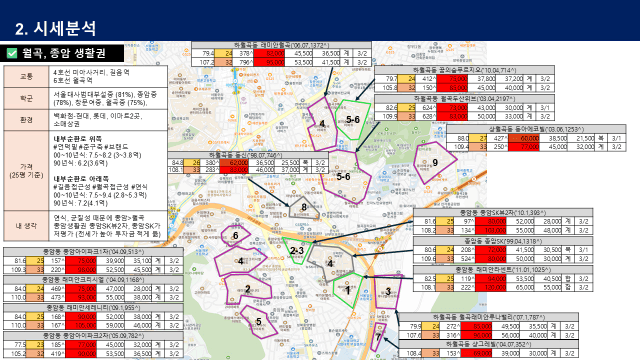This screenshot has width=640, height=360.
Task: Click the green checkmark beside 월곡, 종암 생활권
Action: pos(12,53)
